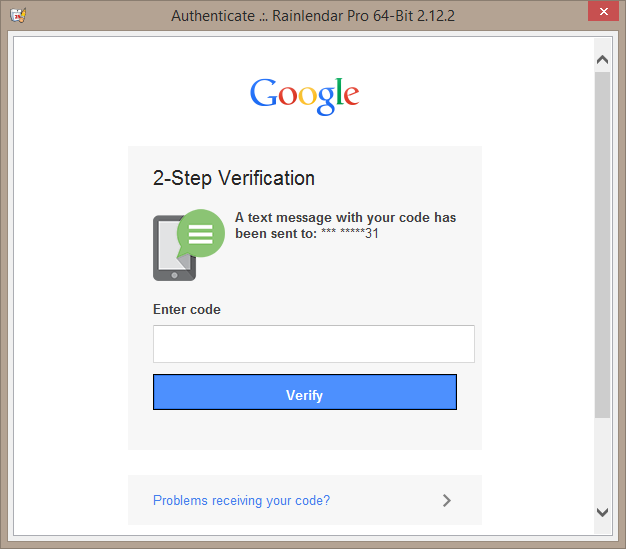Screen dimensions: 626x549
Task: Click the Rainlendar app icon in title bar
Action: point(18,16)
